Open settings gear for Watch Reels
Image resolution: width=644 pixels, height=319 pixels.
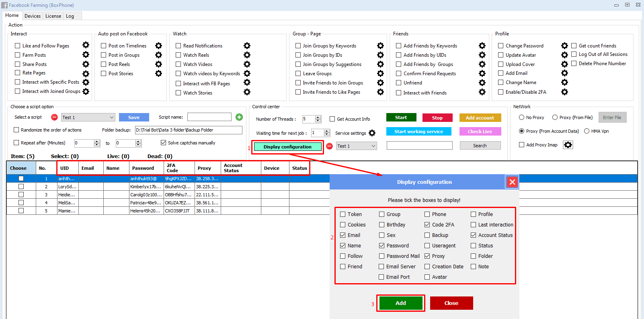pos(247,55)
